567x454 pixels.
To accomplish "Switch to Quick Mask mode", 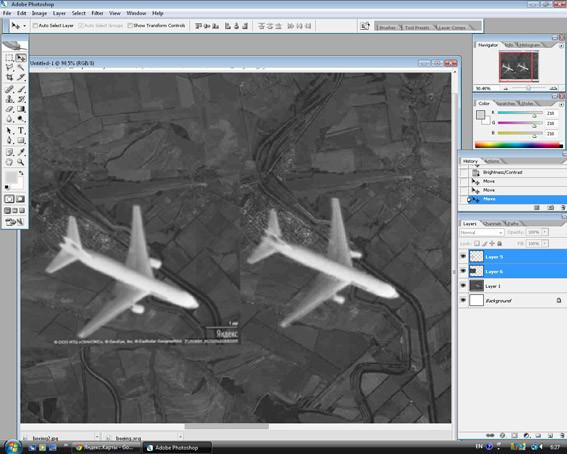I will point(20,199).
